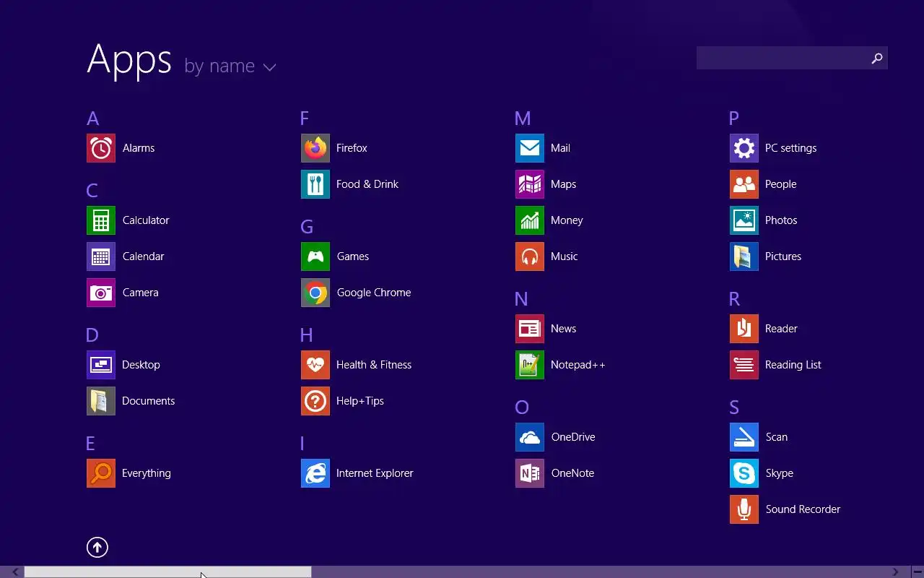Start the Camera app icon

pyautogui.click(x=101, y=293)
